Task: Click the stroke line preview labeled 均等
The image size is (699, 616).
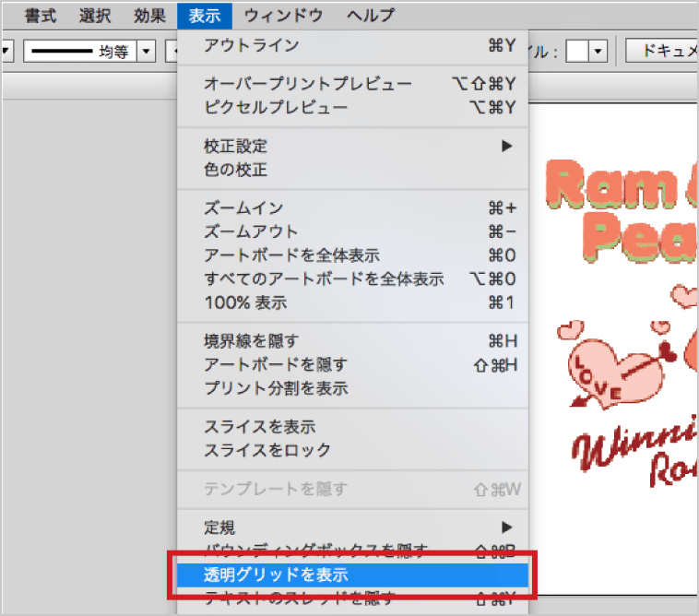Action: point(79,52)
